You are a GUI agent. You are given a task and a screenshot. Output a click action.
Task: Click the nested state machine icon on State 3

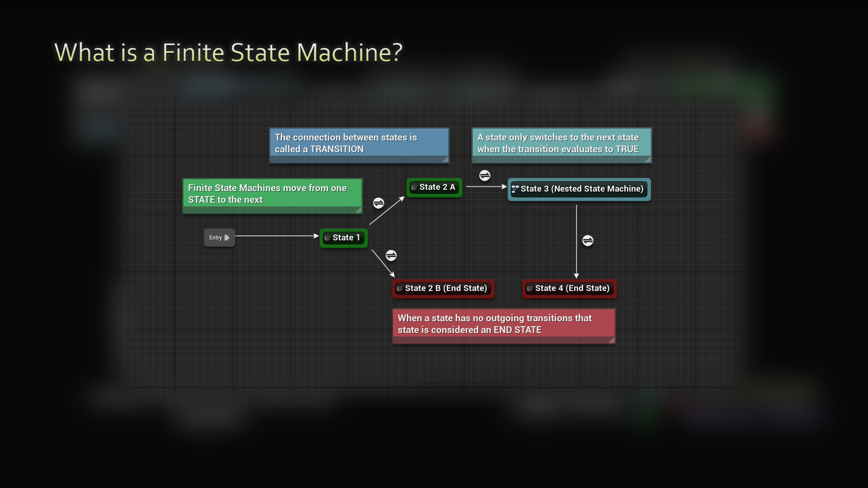(515, 189)
